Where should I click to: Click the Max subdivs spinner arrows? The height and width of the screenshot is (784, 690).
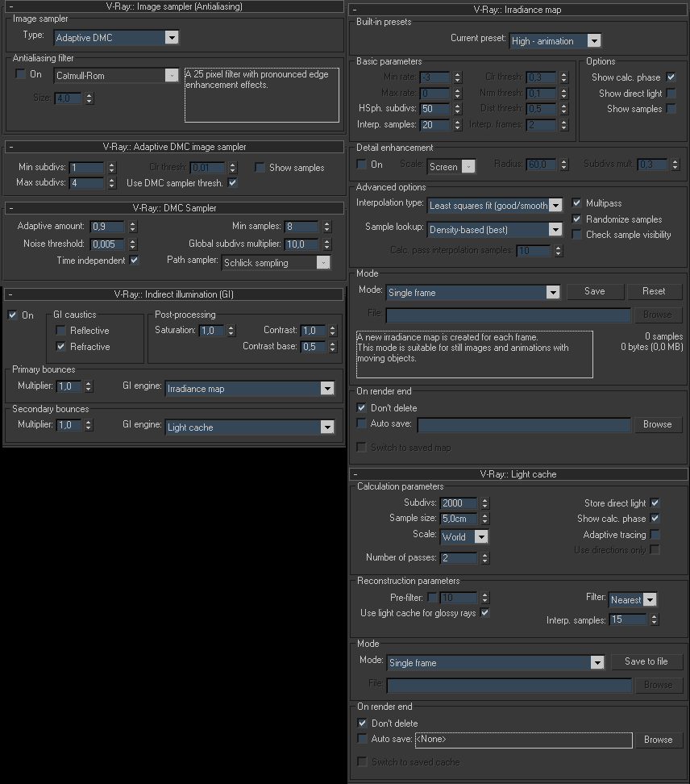pos(112,183)
